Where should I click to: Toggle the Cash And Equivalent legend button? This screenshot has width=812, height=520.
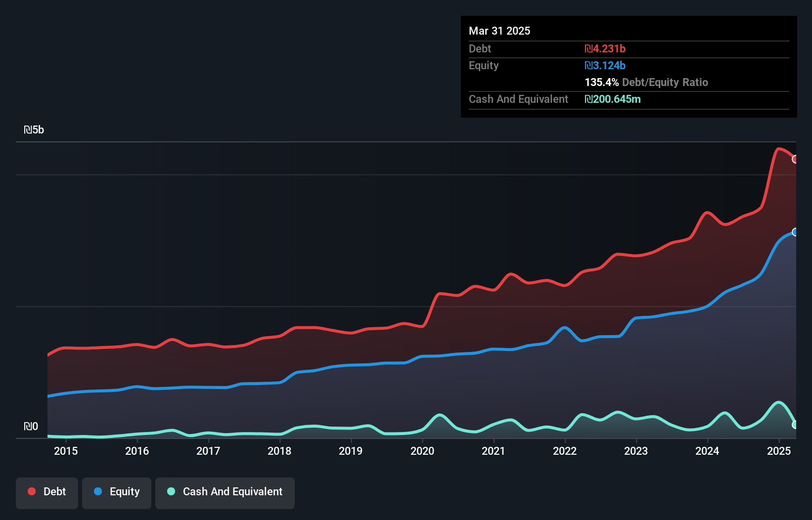(225, 492)
